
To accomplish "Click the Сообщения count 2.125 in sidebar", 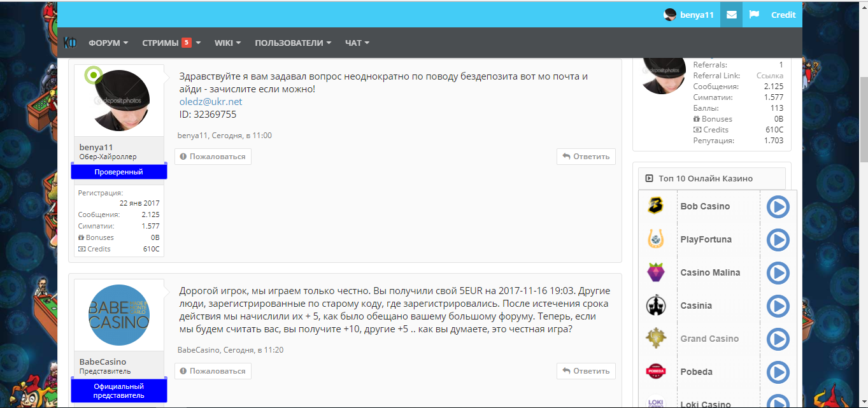I will [774, 87].
